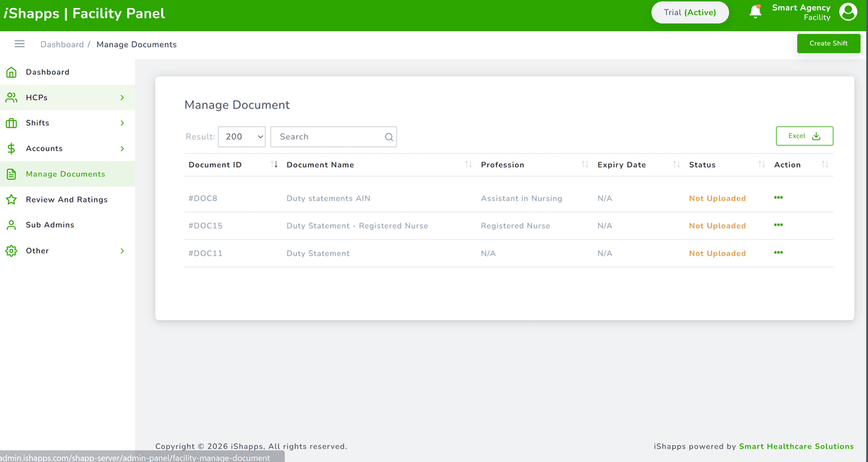
Task: Click the Document ID column header
Action: [x=215, y=165]
